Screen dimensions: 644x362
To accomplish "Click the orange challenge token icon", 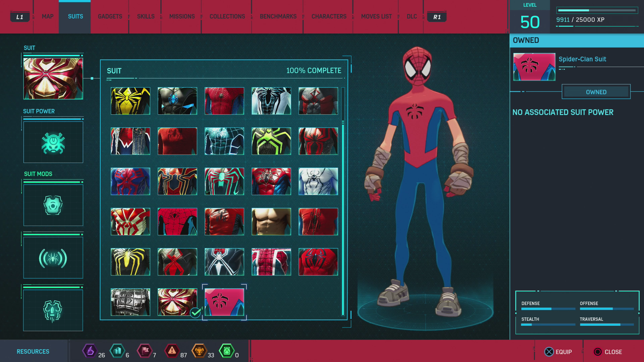I will pos(199,351).
